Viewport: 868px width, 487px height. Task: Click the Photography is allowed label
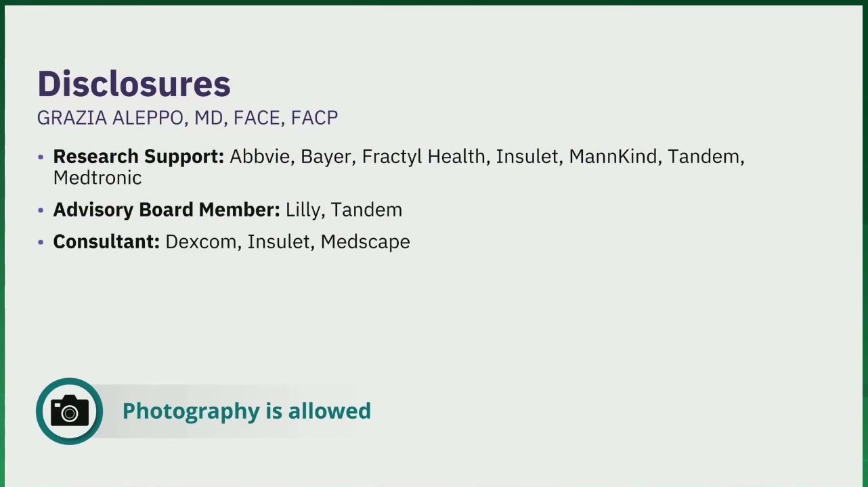tap(246, 411)
